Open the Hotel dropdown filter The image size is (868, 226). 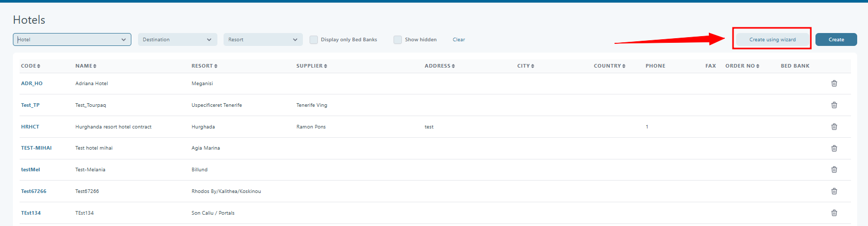coord(72,40)
